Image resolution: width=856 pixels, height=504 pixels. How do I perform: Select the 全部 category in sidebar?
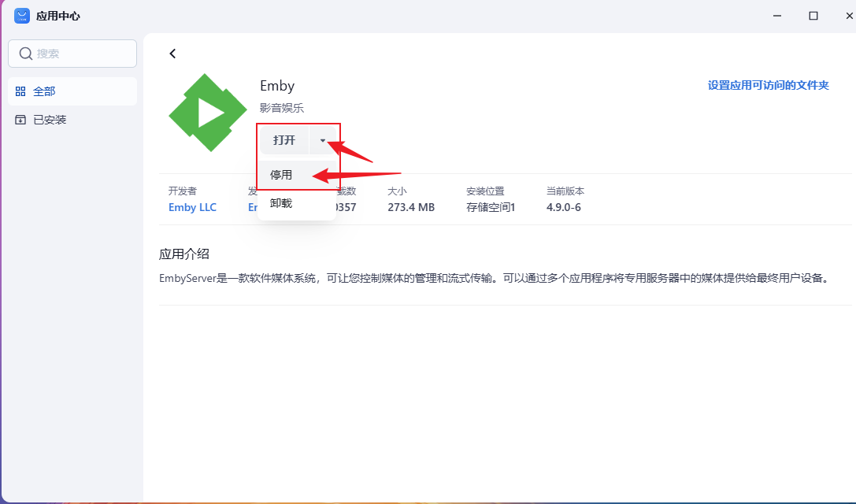72,91
